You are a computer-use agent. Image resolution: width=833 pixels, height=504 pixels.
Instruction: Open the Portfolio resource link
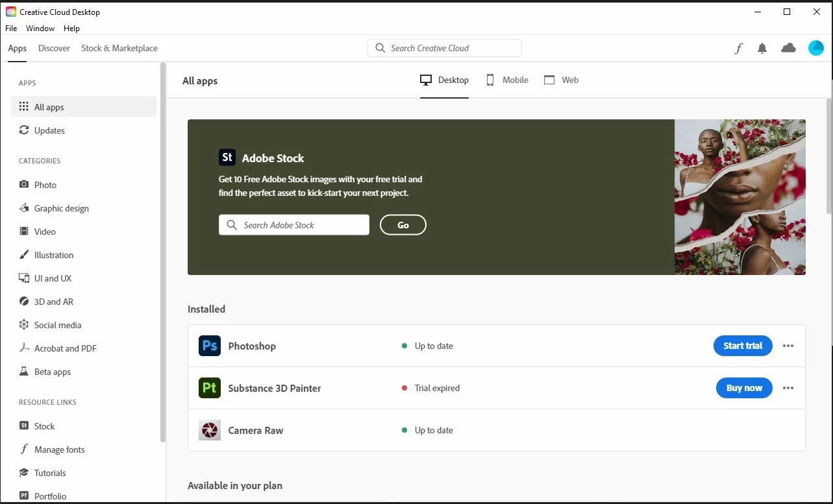84,496
